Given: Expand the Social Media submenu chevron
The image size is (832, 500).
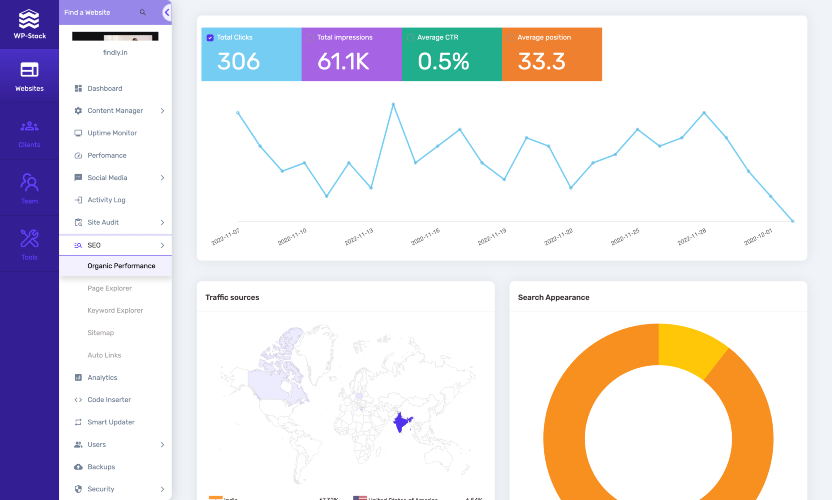Looking at the screenshot, I should (x=162, y=177).
